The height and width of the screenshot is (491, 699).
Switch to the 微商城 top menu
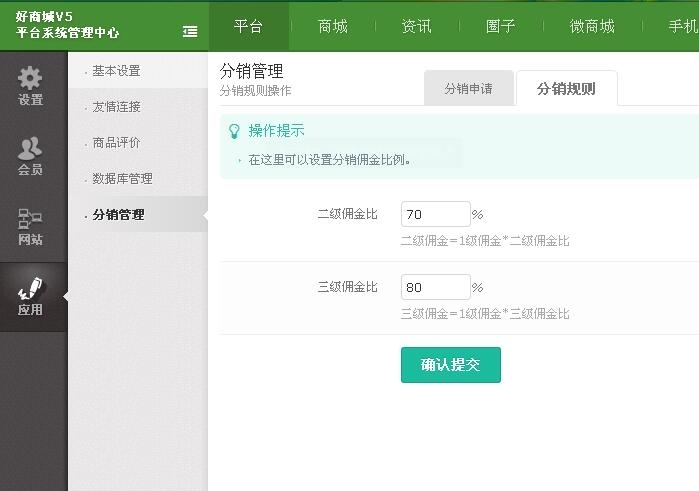(x=592, y=26)
